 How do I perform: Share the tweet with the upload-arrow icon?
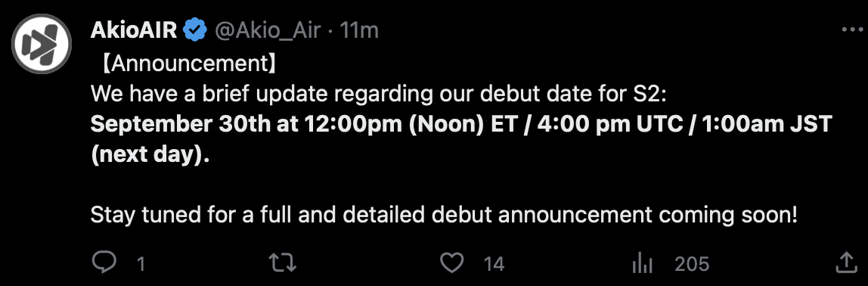(846, 262)
